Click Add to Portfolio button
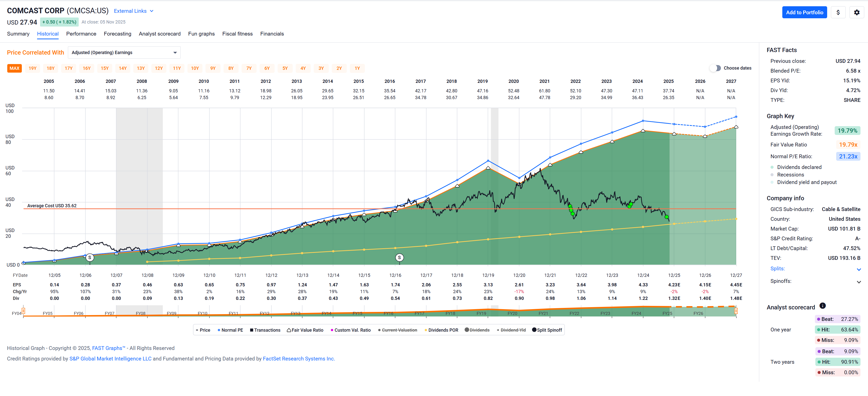This screenshot has height=396, width=868. click(x=804, y=13)
